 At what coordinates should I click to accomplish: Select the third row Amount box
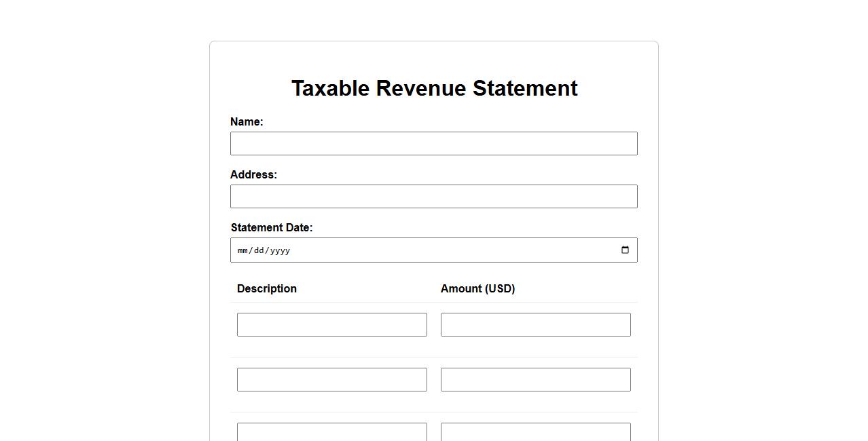[535, 432]
